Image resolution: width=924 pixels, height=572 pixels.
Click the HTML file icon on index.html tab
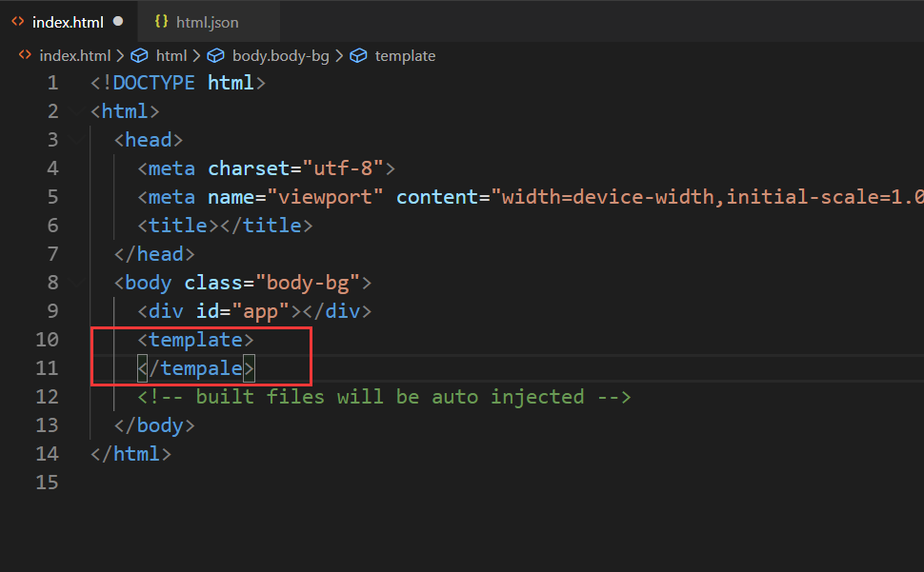(x=18, y=22)
